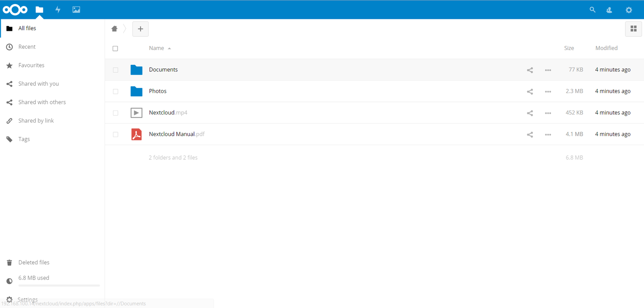Open Favourites in sidebar
The height and width of the screenshot is (308, 644).
click(x=52, y=65)
